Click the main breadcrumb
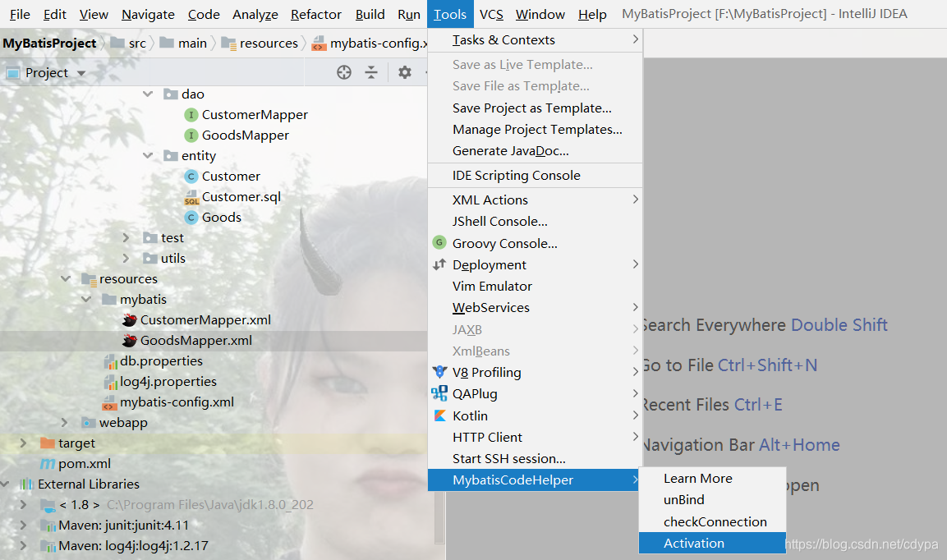The image size is (947, 560). [184, 44]
